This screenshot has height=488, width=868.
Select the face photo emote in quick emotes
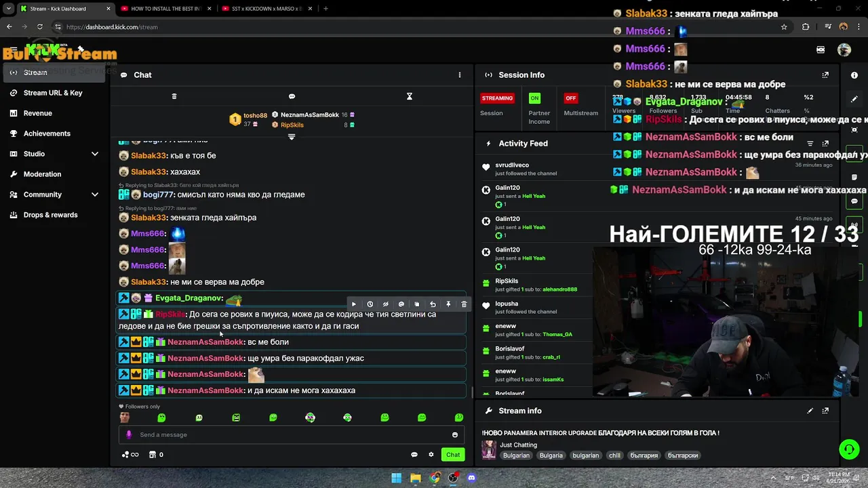coord(124,418)
